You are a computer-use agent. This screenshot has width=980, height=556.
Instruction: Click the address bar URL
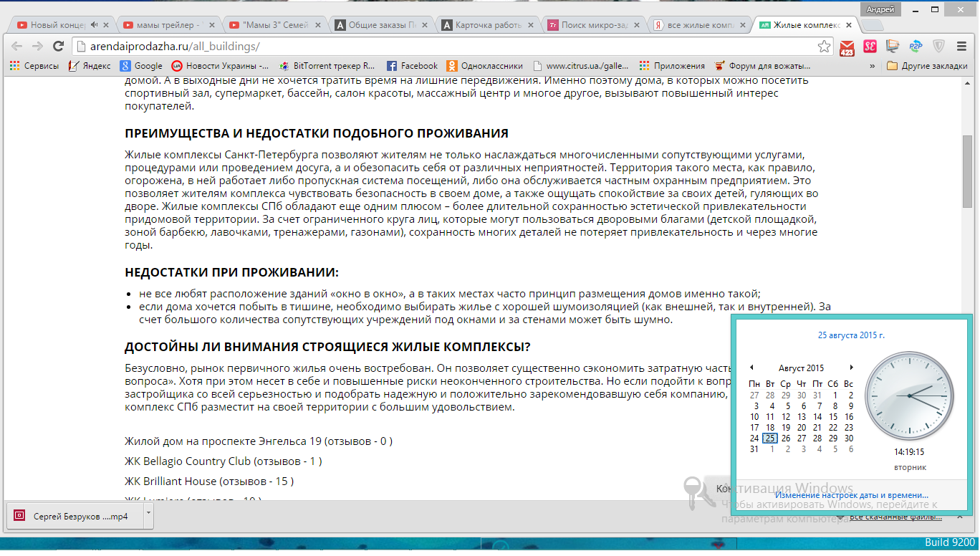coord(176,47)
